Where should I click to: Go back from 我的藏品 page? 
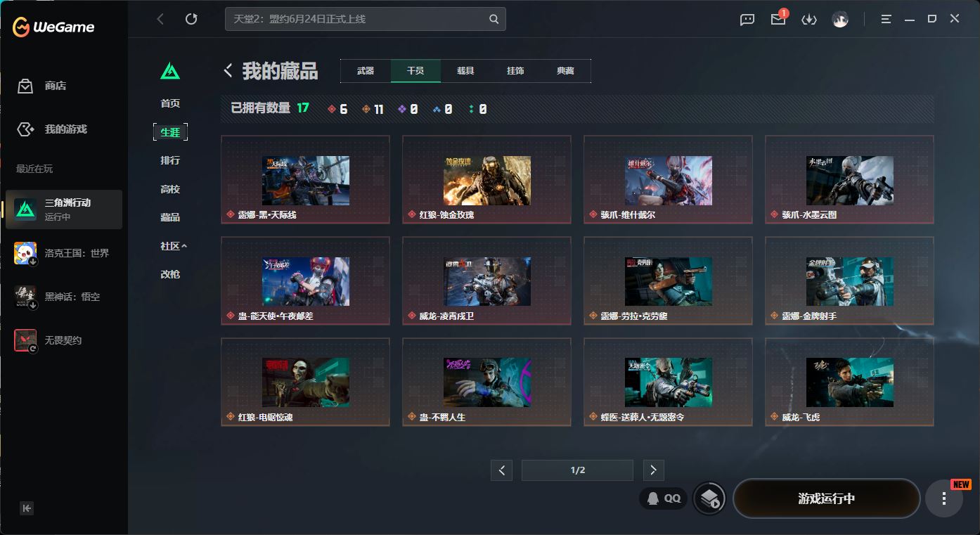228,70
